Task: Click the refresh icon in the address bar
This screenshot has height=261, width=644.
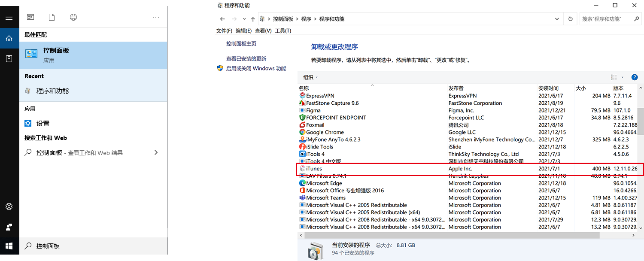Action: 571,19
